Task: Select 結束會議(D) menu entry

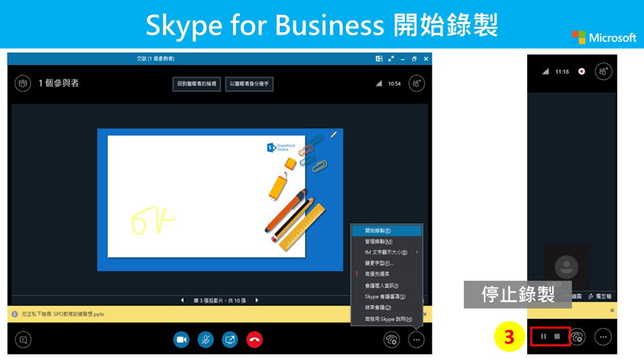Action: pos(386,308)
